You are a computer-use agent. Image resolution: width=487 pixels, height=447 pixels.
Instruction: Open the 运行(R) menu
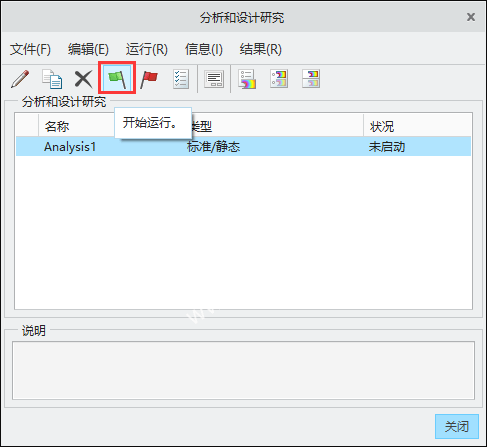(x=147, y=49)
